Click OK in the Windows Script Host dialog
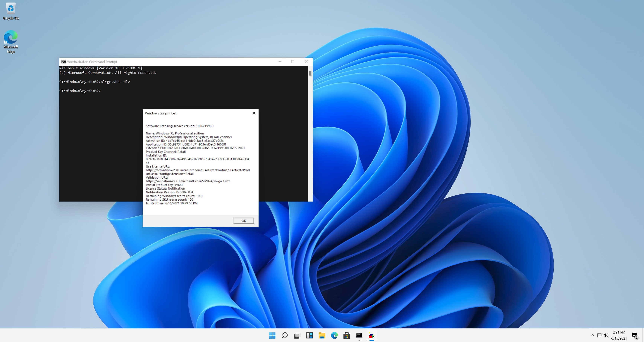Image resolution: width=644 pixels, height=342 pixels. click(x=243, y=221)
